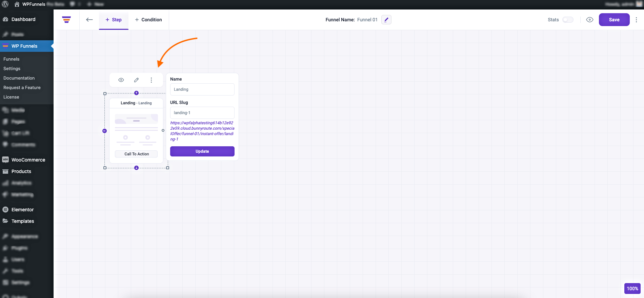The image size is (644, 298).
Task: Open Documentation submenu item
Action: click(19, 78)
